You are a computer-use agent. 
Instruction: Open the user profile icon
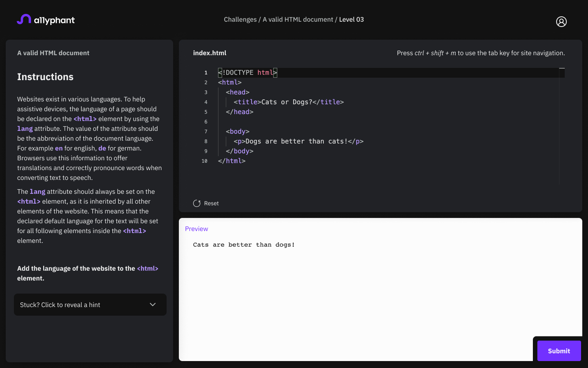[561, 22]
